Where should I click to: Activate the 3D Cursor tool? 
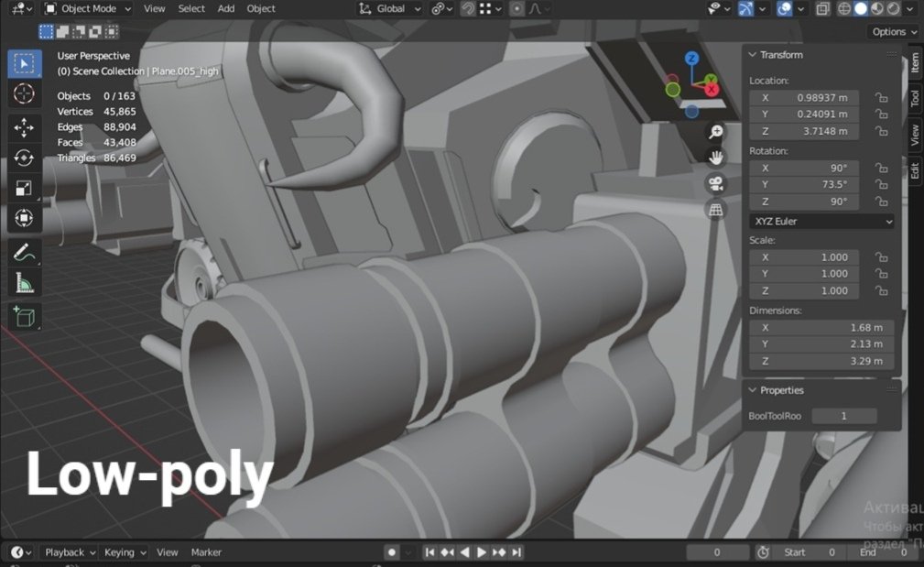coord(24,93)
